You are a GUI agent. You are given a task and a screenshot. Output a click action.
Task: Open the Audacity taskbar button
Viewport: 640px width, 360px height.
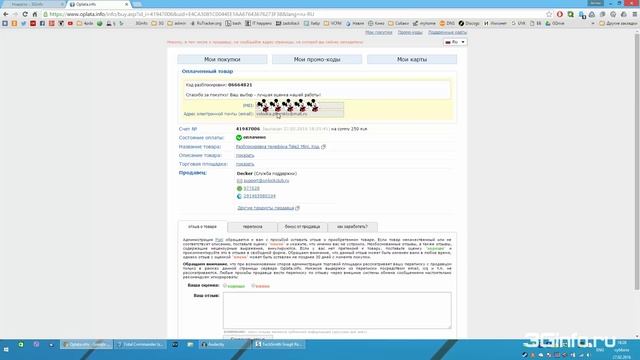coord(224,344)
